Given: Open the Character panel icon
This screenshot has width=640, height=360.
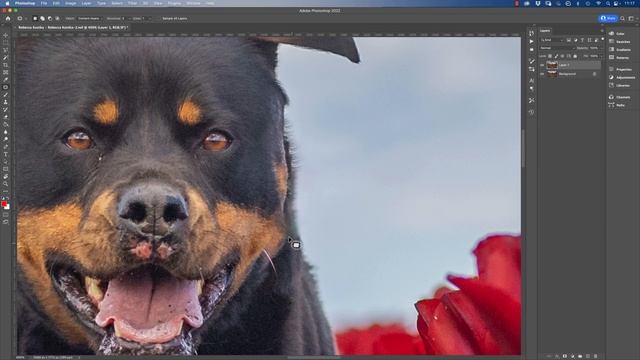Looking at the screenshot, I should coord(531,80).
